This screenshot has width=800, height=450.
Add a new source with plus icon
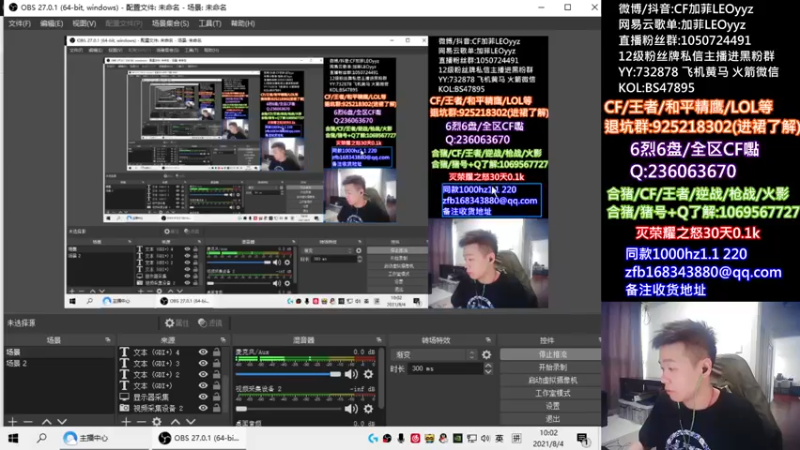click(x=126, y=422)
